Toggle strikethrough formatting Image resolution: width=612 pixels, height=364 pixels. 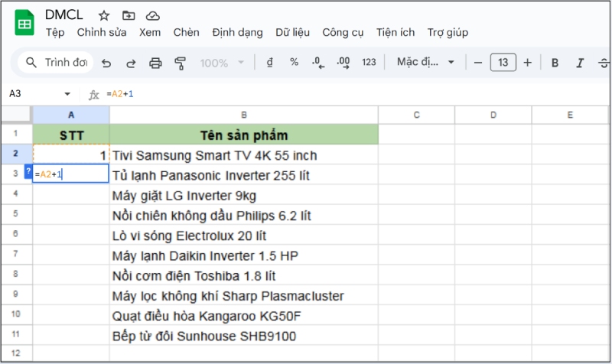click(x=604, y=63)
